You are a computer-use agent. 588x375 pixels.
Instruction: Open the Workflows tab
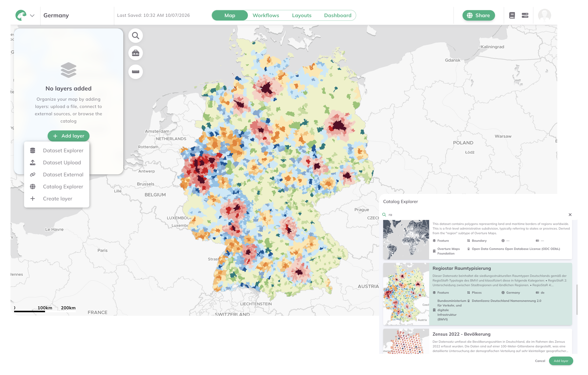pyautogui.click(x=266, y=15)
